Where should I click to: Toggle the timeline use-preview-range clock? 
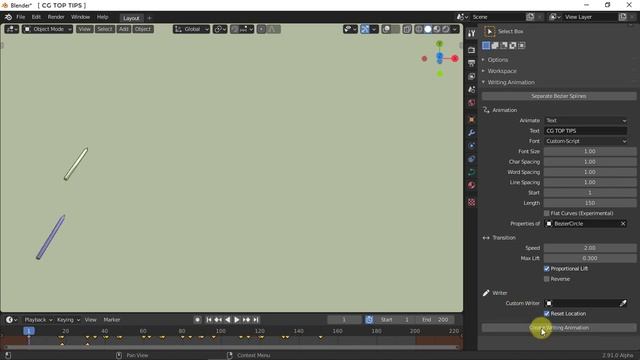coord(369,320)
